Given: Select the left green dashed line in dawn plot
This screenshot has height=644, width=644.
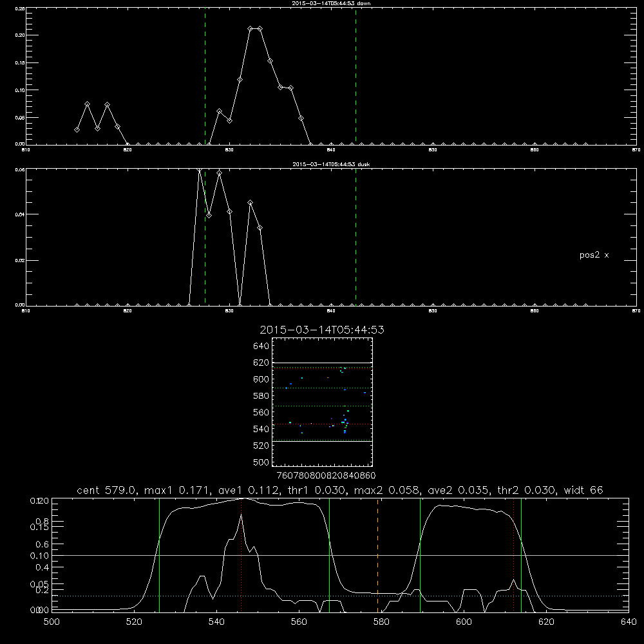Looking at the screenshot, I should coord(205,76).
